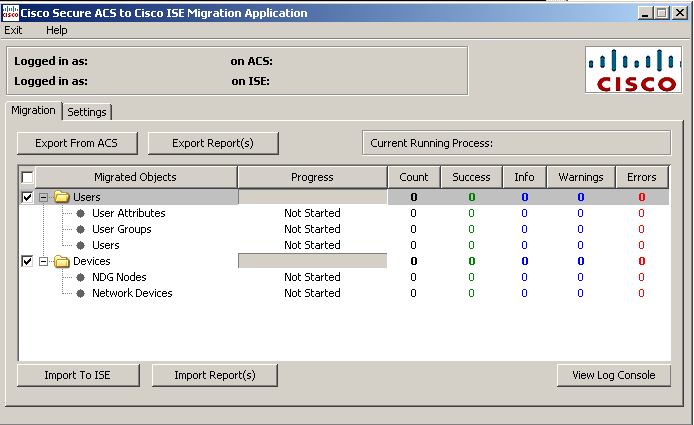
Task: Select the Users child tree item
Action: 106,245
